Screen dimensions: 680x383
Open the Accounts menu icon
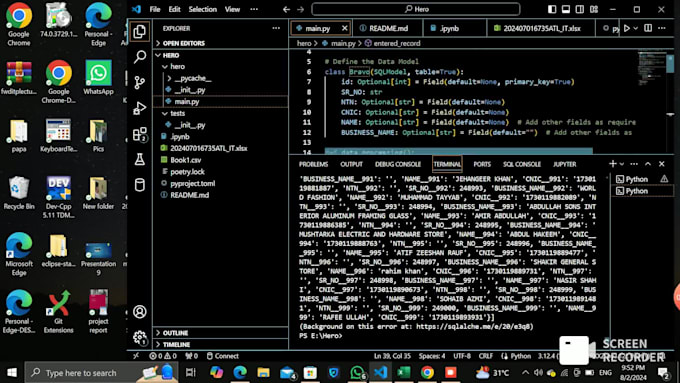pos(140,312)
